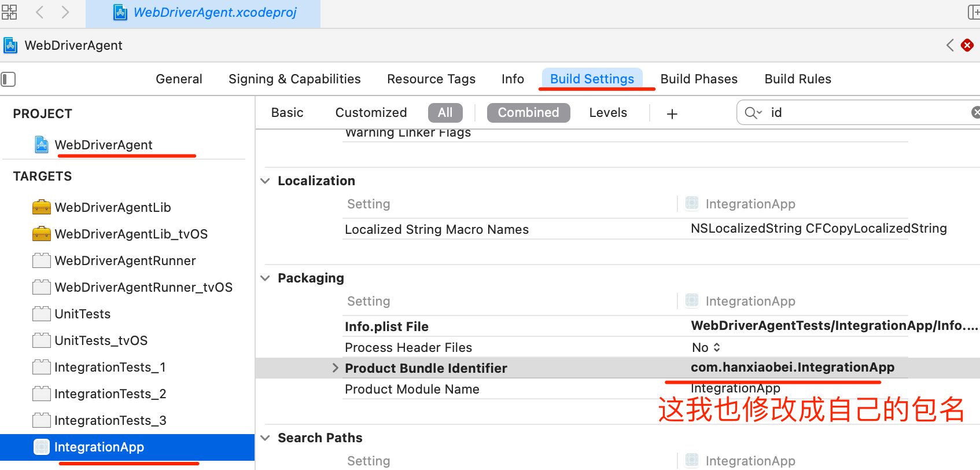Viewport: 980px width, 470px height.
Task: Open the Build Phases tab
Action: point(699,79)
